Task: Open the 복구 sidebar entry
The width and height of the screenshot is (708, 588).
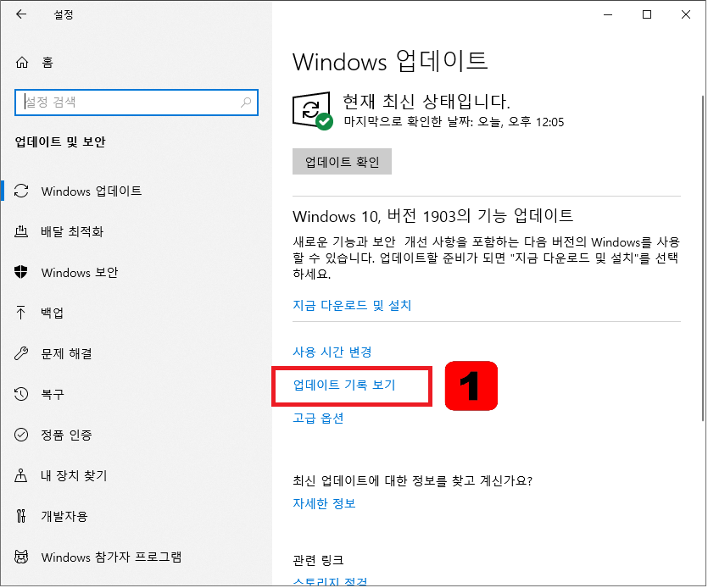Action: 136,394
